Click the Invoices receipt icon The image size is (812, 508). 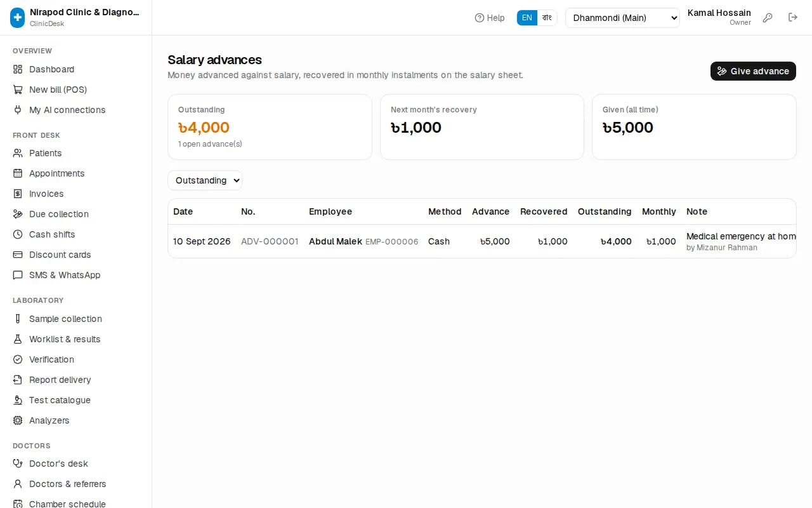(18, 194)
